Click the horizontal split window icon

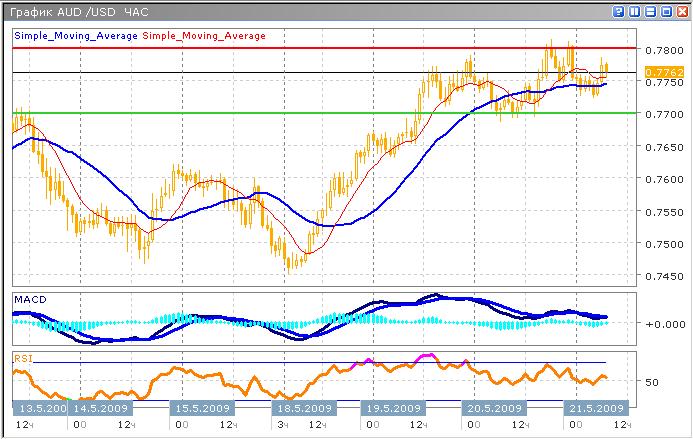[650, 11]
